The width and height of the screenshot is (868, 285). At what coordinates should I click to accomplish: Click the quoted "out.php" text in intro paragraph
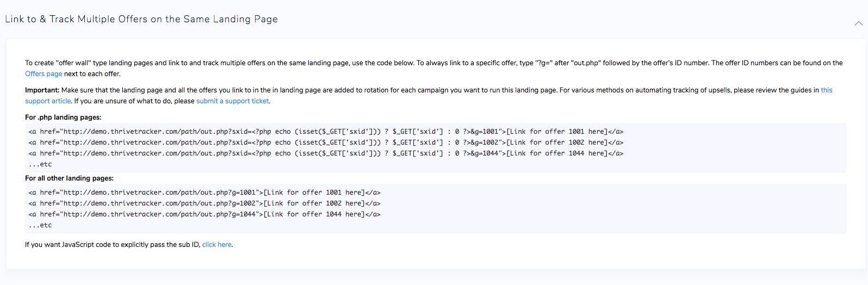click(586, 63)
